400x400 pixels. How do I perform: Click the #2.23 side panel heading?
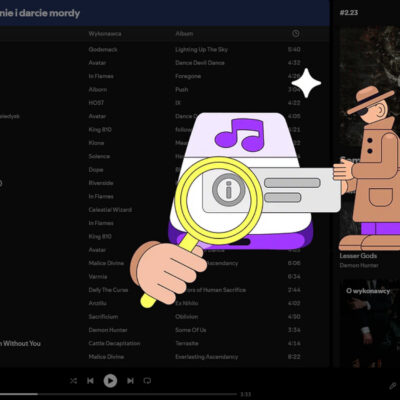pos(349,13)
